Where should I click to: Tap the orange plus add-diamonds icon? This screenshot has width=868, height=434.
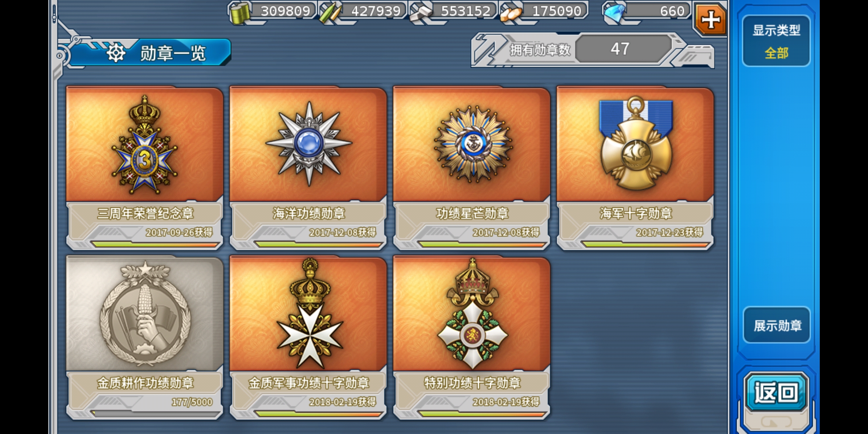tap(710, 19)
